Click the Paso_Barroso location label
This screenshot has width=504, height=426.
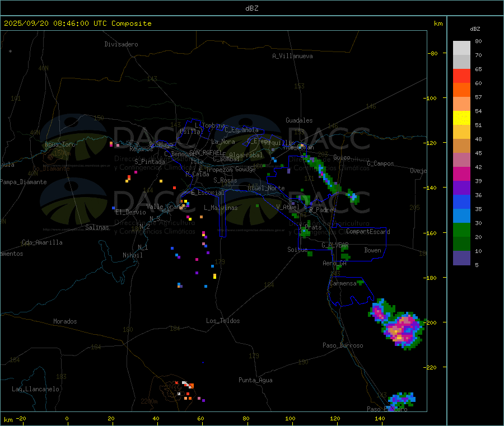[343, 346]
